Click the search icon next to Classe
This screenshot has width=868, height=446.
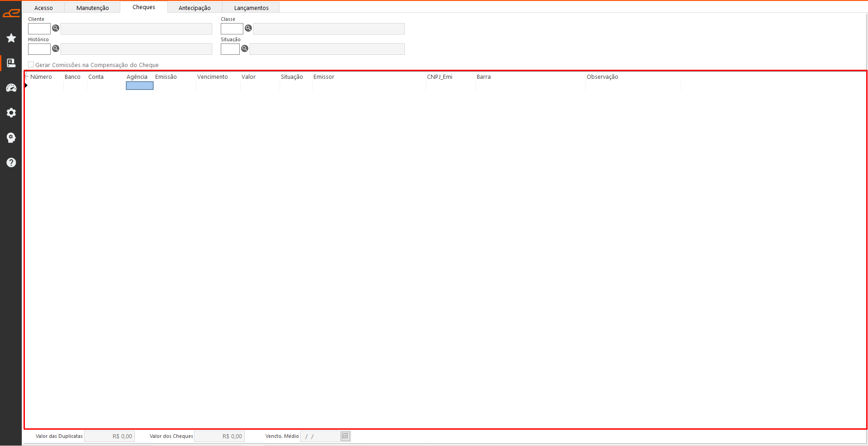[248, 28]
